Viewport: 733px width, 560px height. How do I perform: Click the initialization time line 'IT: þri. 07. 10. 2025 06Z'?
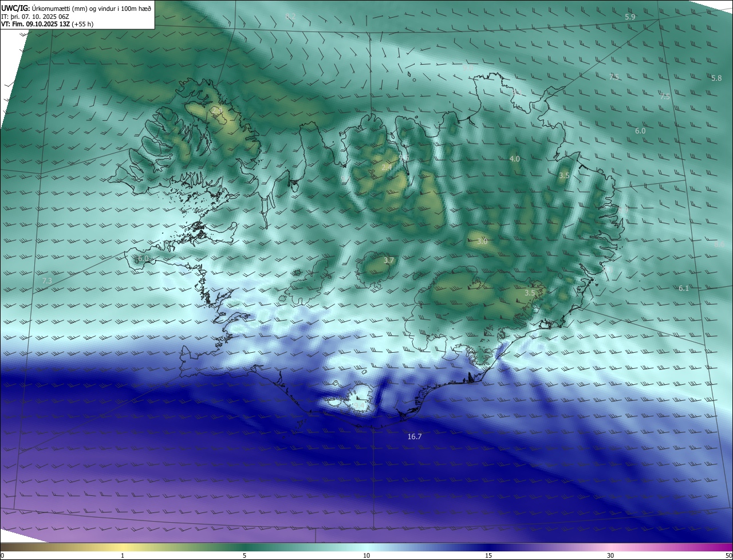pos(35,16)
